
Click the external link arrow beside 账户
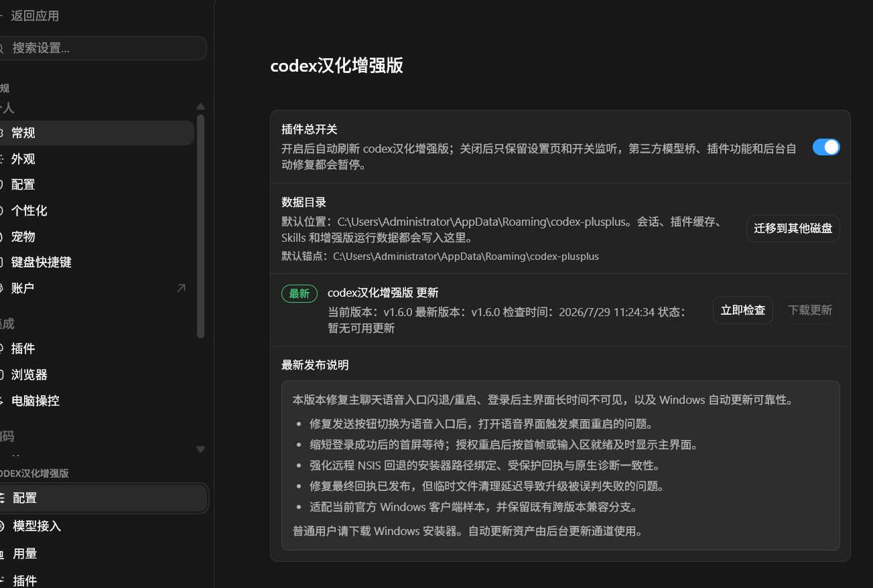tap(181, 288)
